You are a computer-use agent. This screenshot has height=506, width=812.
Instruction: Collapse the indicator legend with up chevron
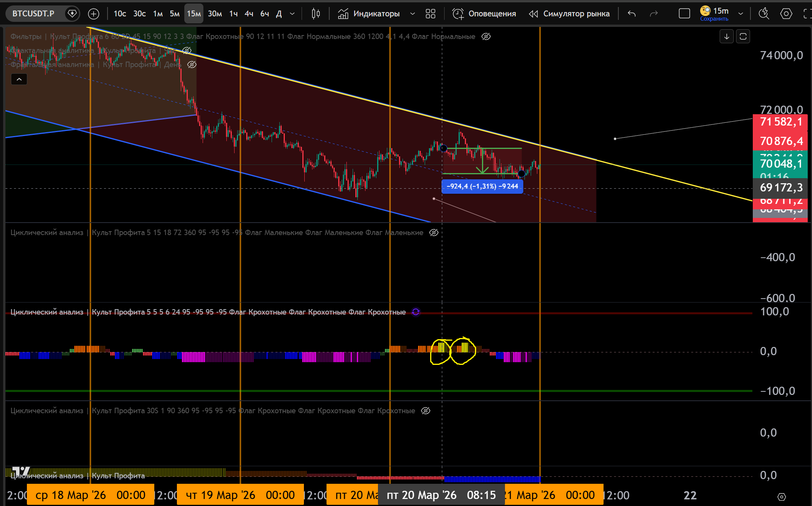point(19,80)
